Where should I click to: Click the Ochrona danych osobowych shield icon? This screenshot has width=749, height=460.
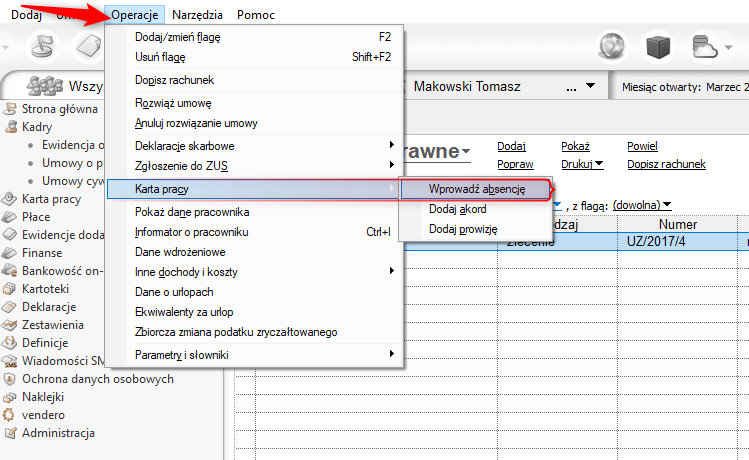(x=10, y=379)
